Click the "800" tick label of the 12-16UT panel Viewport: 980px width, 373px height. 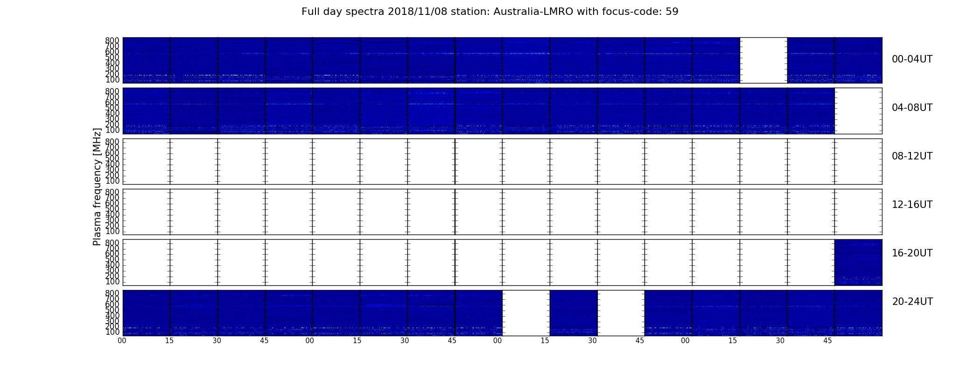tap(112, 192)
